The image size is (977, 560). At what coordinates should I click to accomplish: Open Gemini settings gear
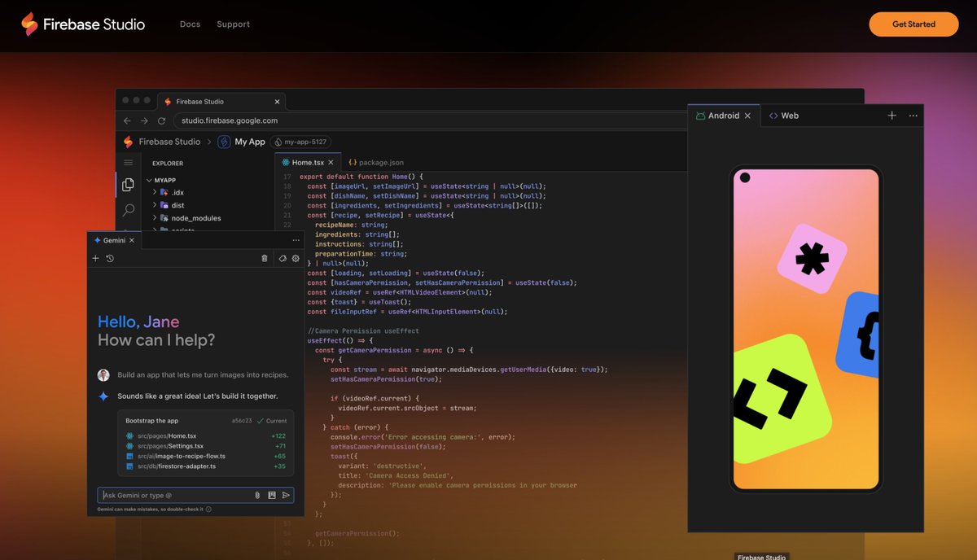296,258
